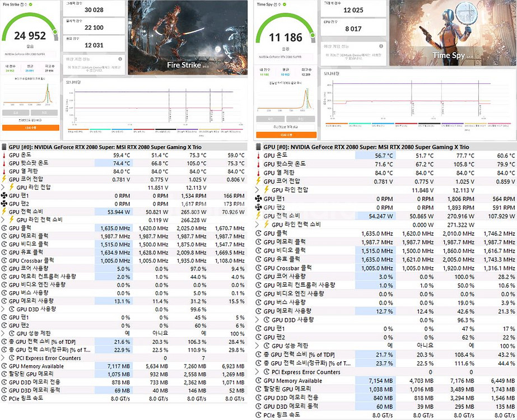Click the Fire Strike physics score 22 100 box
This screenshot has width=517, height=420.
pyautogui.click(x=94, y=26)
